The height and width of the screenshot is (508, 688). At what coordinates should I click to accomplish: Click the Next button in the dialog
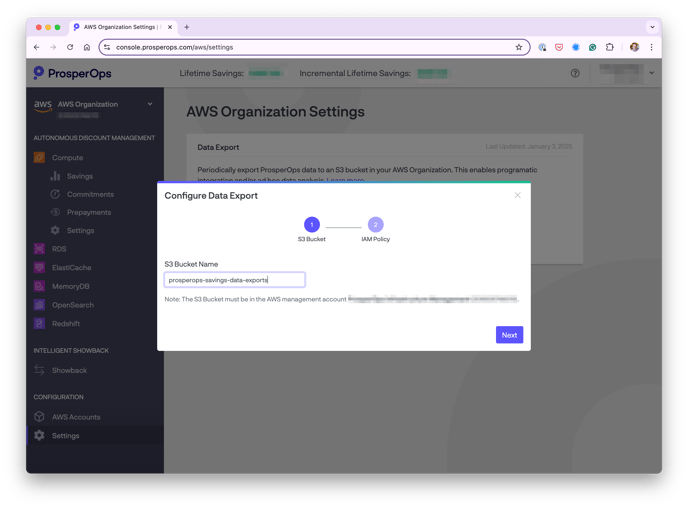click(x=509, y=335)
